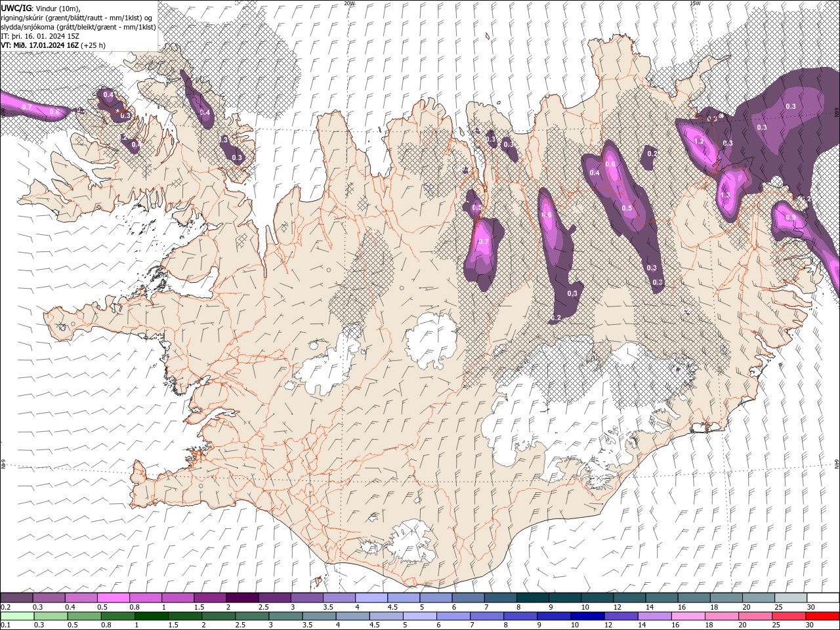Click the 0.9 precipitation value on the map
The image size is (840, 630).
pyautogui.click(x=791, y=217)
